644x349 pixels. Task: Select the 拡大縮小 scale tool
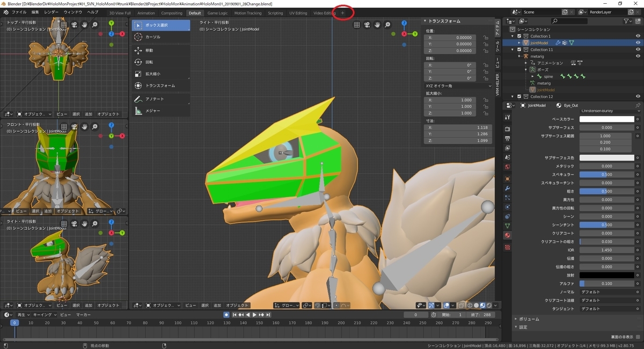[x=161, y=74]
